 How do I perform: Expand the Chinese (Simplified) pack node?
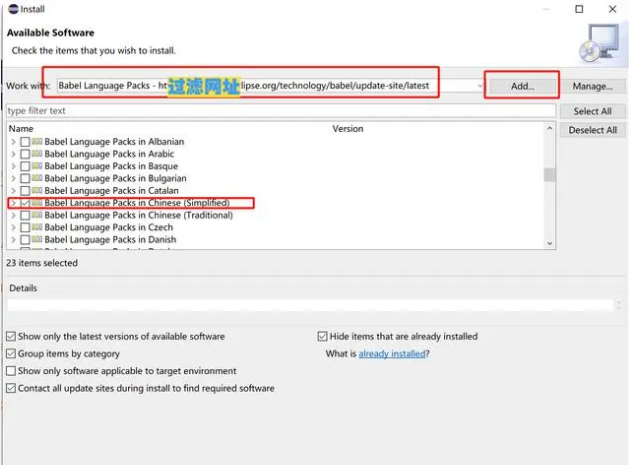click(x=13, y=203)
